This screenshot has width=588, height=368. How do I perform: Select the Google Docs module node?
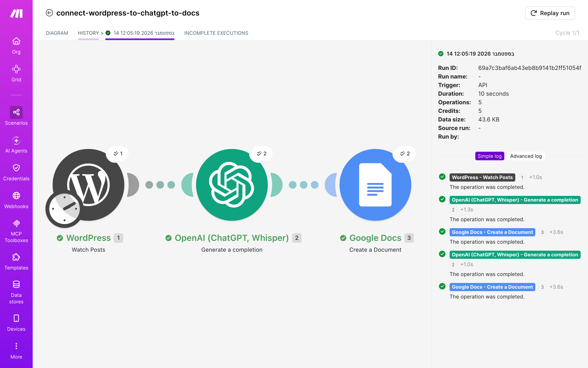[x=375, y=185]
